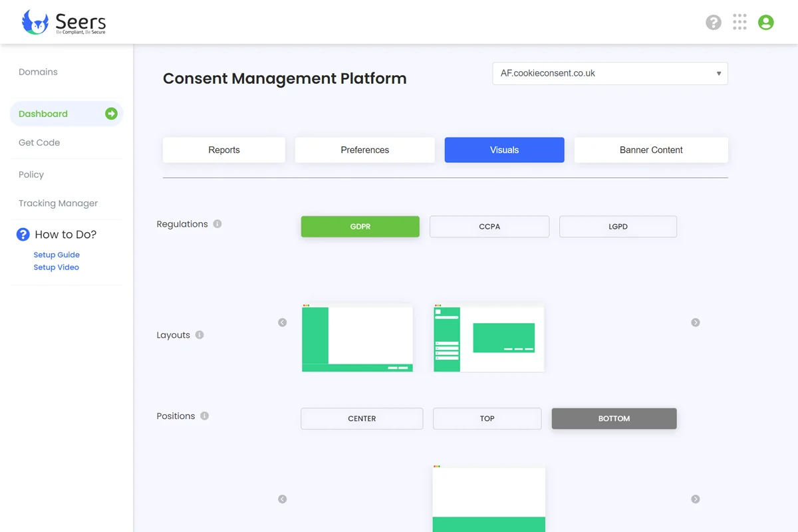Choose the LGPD regulation option
The image size is (798, 532).
click(x=618, y=227)
